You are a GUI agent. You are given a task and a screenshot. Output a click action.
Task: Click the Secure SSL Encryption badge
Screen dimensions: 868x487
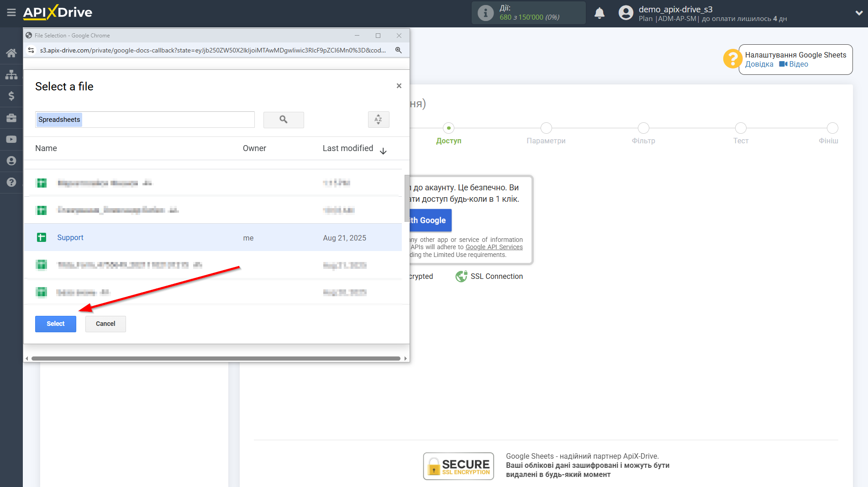coord(458,466)
